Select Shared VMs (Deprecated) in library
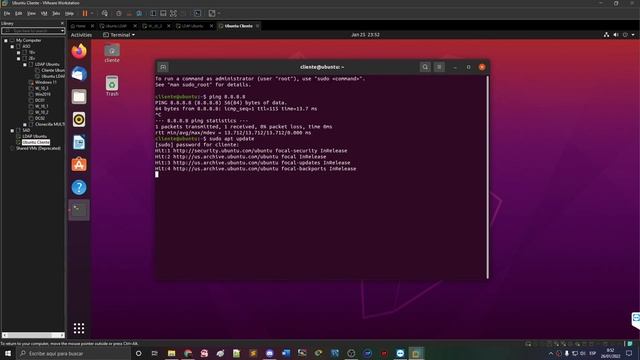 (38, 148)
